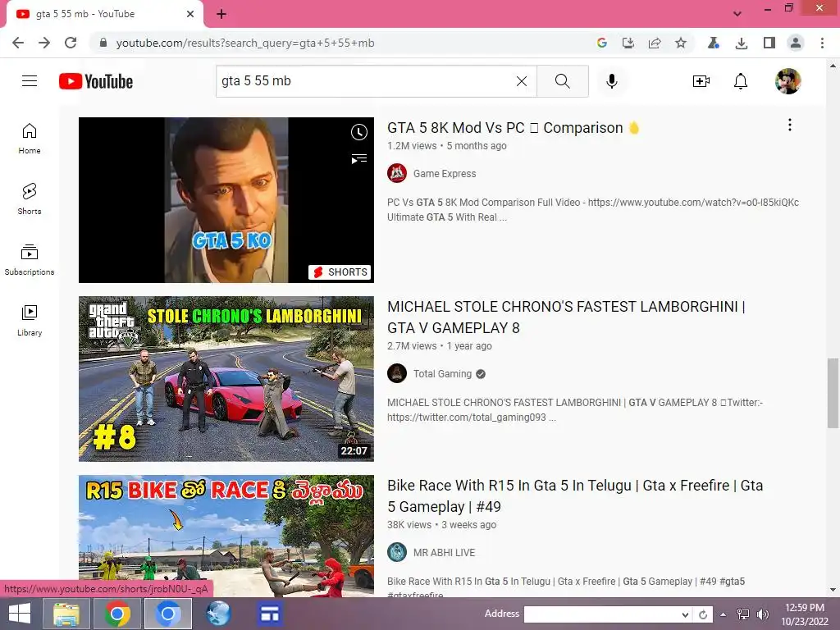Image resolution: width=840 pixels, height=630 pixels.
Task: Click the Game Express channel avatar
Action: point(397,174)
